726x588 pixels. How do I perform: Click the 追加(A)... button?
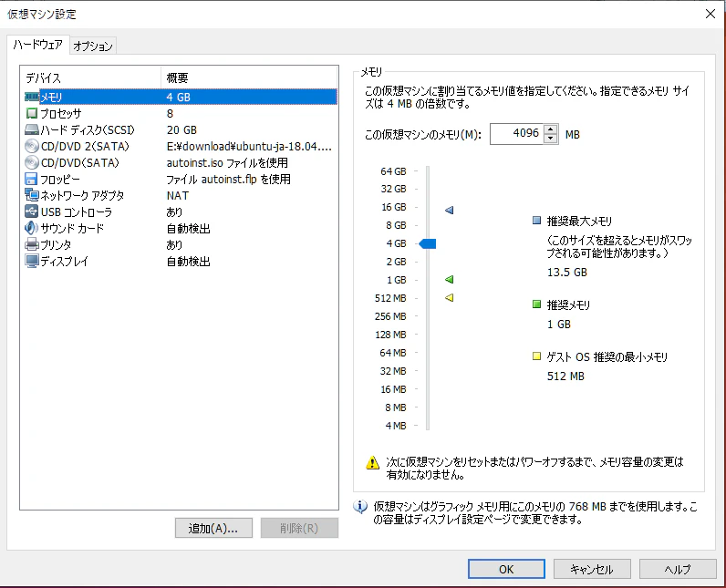(213, 529)
